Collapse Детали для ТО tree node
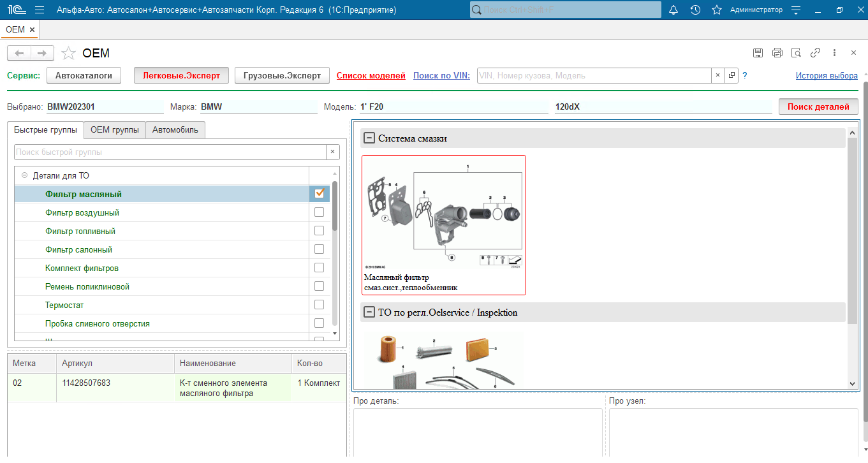 pyautogui.click(x=24, y=175)
